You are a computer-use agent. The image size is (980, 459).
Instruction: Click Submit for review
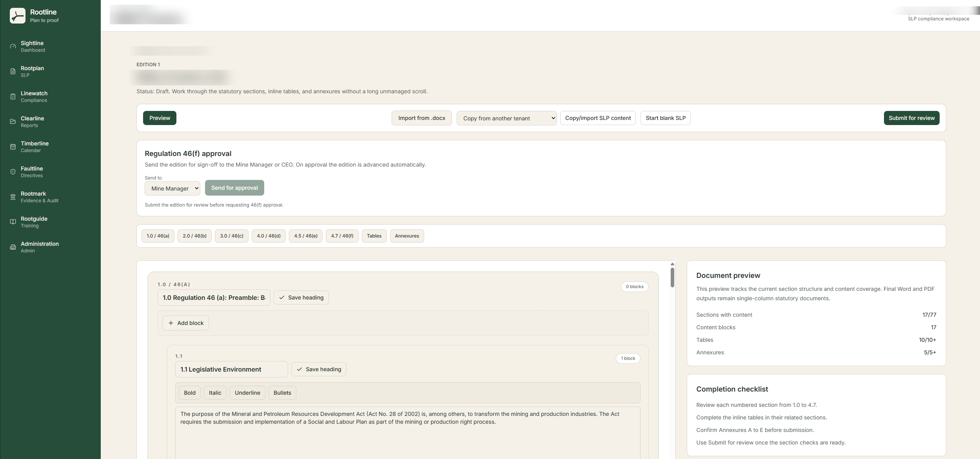tap(911, 118)
